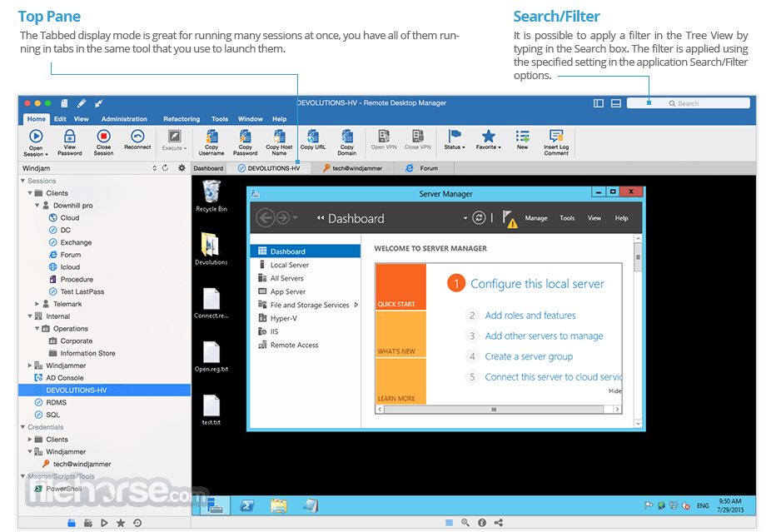Image resolution: width=776 pixels, height=532 pixels.
Task: Click the history clock icon in bottom bar
Action: [x=137, y=523]
